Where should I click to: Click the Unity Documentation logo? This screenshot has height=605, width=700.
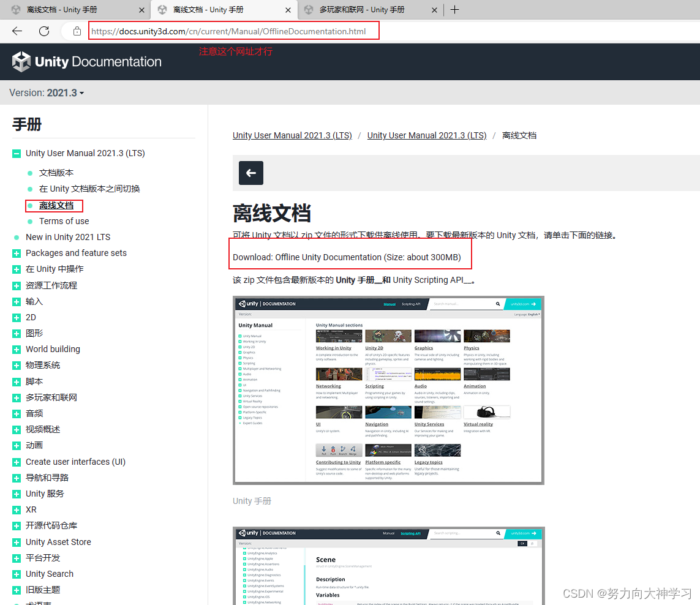87,62
